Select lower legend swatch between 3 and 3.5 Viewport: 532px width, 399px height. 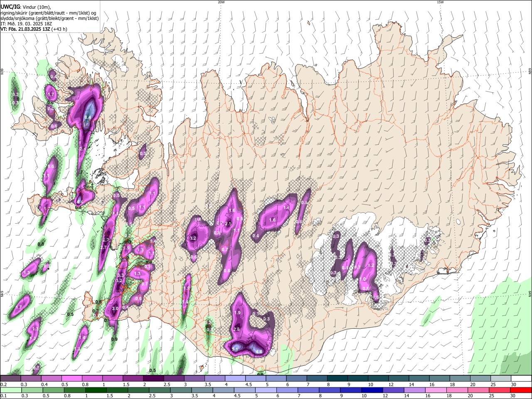pyautogui.click(x=181, y=390)
